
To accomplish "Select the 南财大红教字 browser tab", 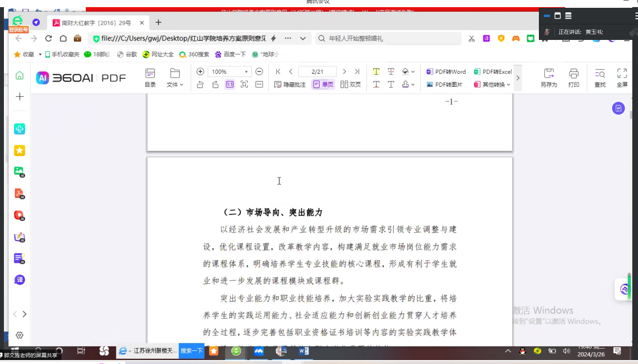I will pyautogui.click(x=96, y=23).
